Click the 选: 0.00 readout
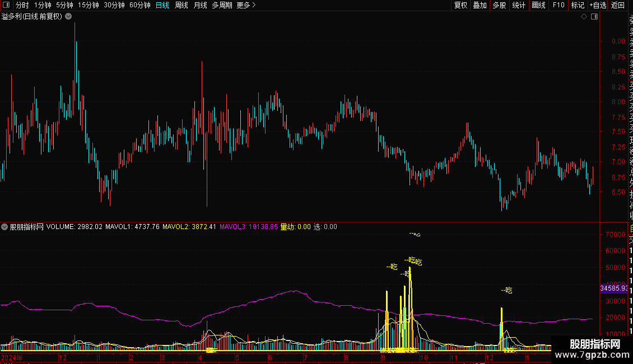This screenshot has height=364, width=633. pyautogui.click(x=325, y=227)
